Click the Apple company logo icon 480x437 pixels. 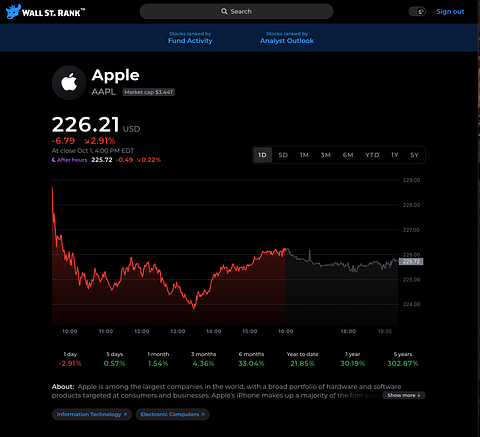[x=69, y=82]
